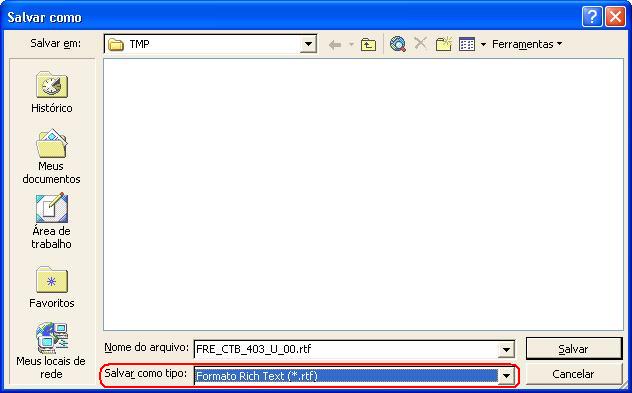Click the Delete X icon in toolbar

(420, 43)
